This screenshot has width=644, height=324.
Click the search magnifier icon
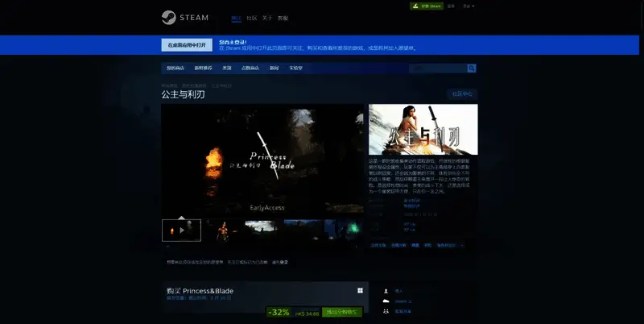472,69
